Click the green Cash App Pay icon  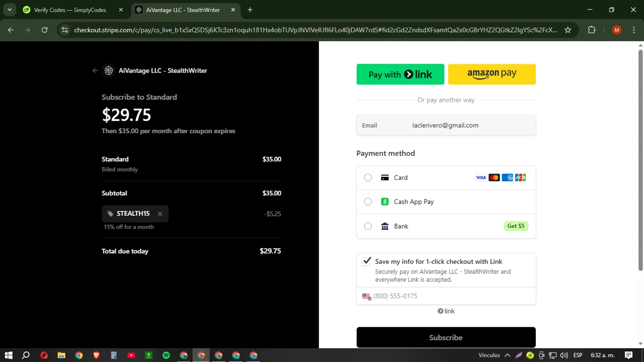pos(385,201)
